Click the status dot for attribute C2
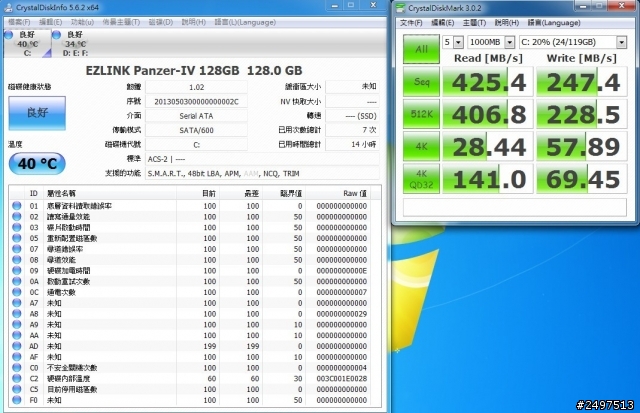 (17, 378)
